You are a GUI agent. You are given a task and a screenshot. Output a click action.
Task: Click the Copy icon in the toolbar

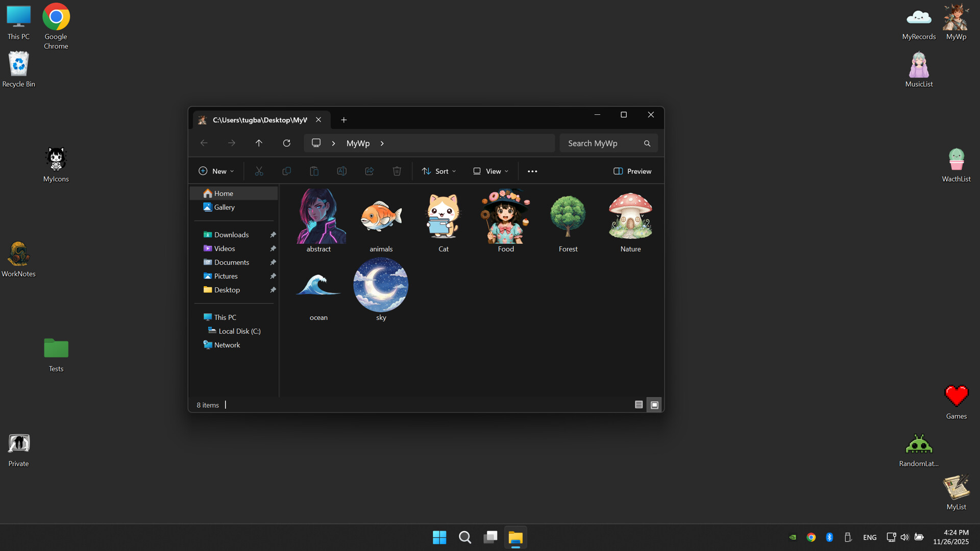tap(286, 171)
